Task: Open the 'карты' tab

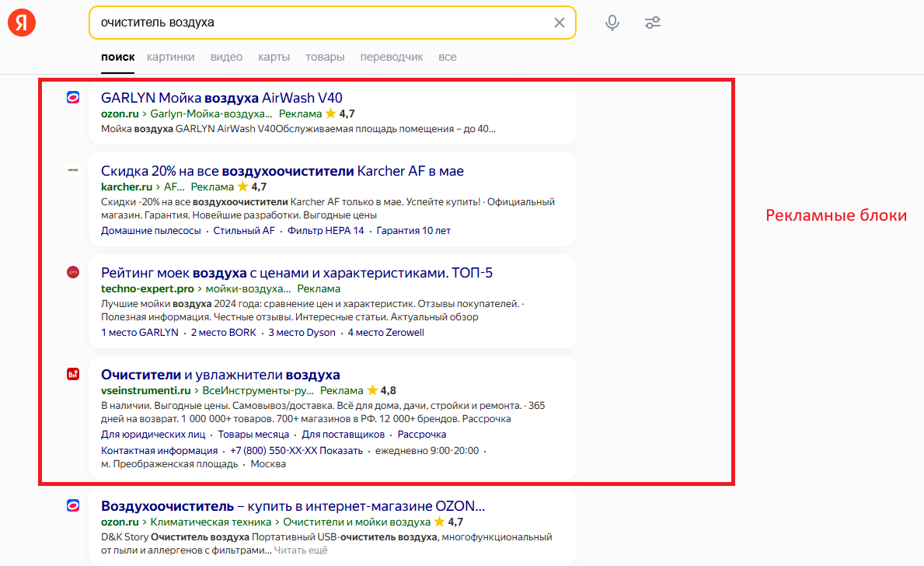Action: coord(274,58)
